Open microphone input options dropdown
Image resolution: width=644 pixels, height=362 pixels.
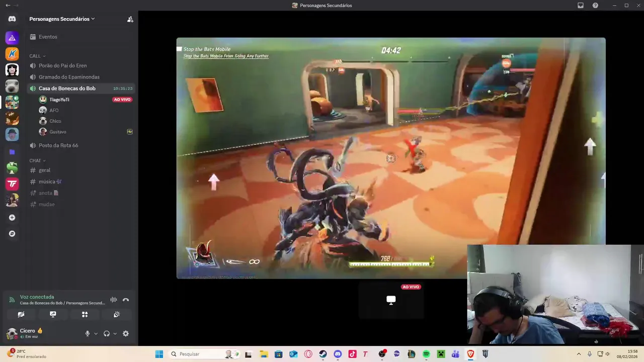96,333
